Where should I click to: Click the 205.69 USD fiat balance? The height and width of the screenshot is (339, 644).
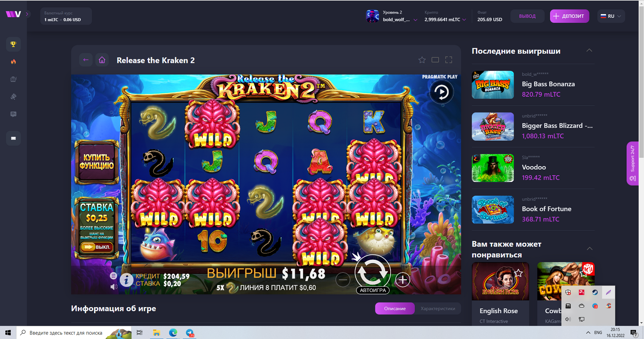pyautogui.click(x=490, y=19)
